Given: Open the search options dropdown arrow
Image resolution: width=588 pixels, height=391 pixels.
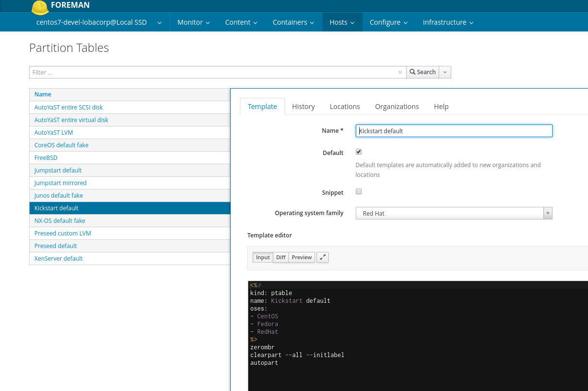Looking at the screenshot, I should [445, 72].
